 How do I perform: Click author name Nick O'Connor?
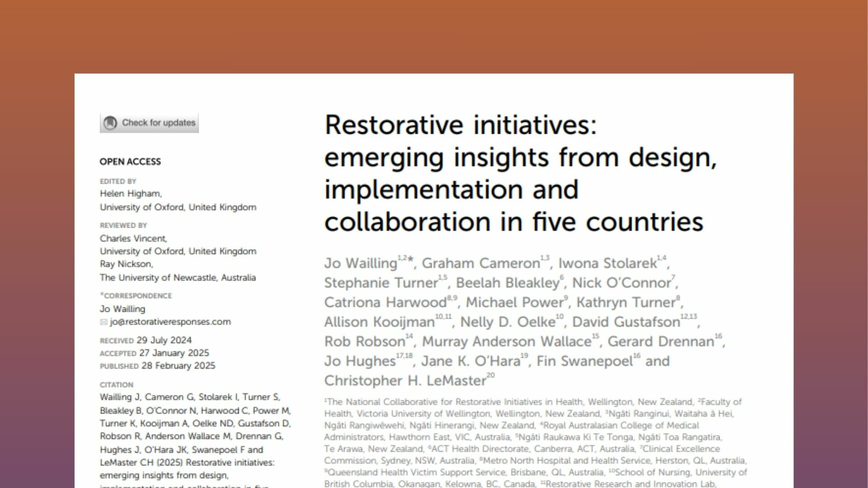point(622,283)
